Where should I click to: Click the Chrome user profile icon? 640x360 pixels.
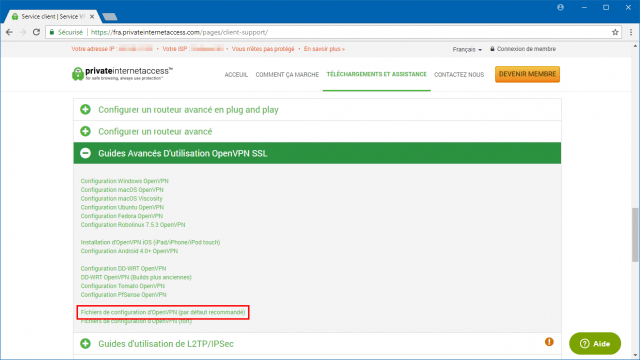[x=560, y=7]
